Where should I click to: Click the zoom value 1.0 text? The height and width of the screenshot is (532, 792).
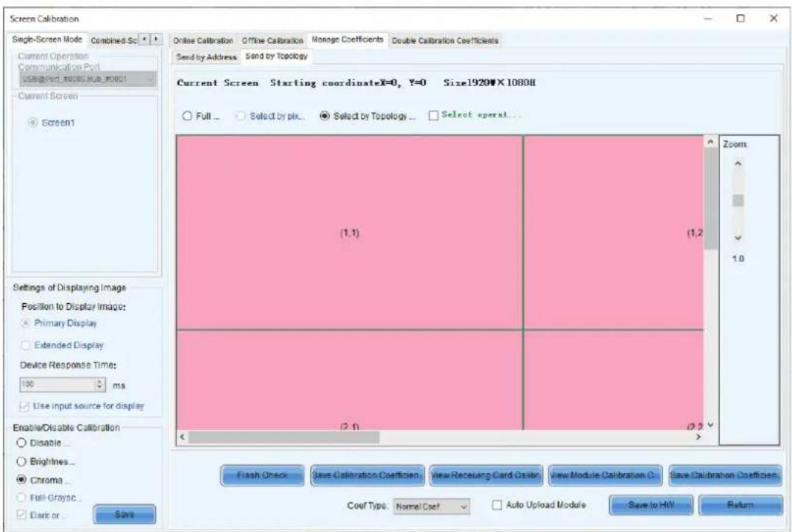pyautogui.click(x=738, y=259)
